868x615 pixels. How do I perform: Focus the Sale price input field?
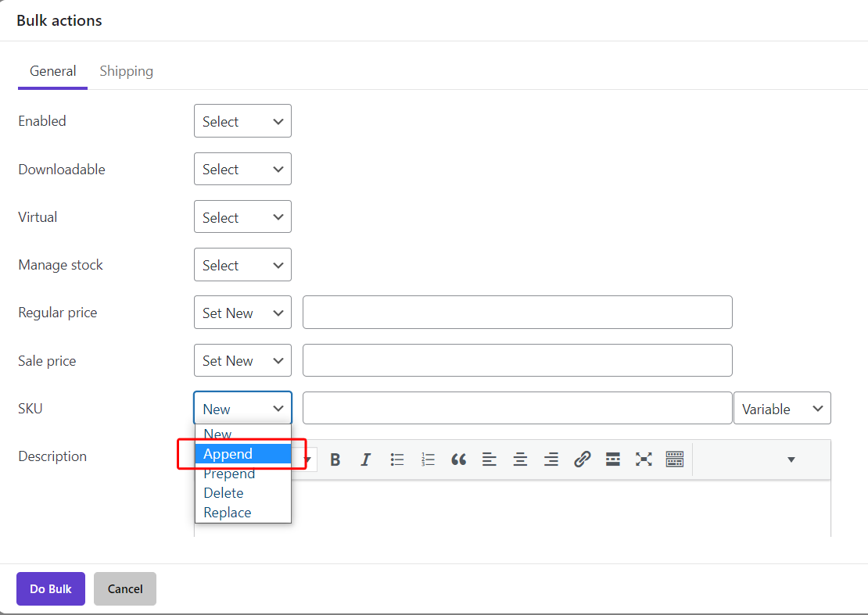(517, 360)
